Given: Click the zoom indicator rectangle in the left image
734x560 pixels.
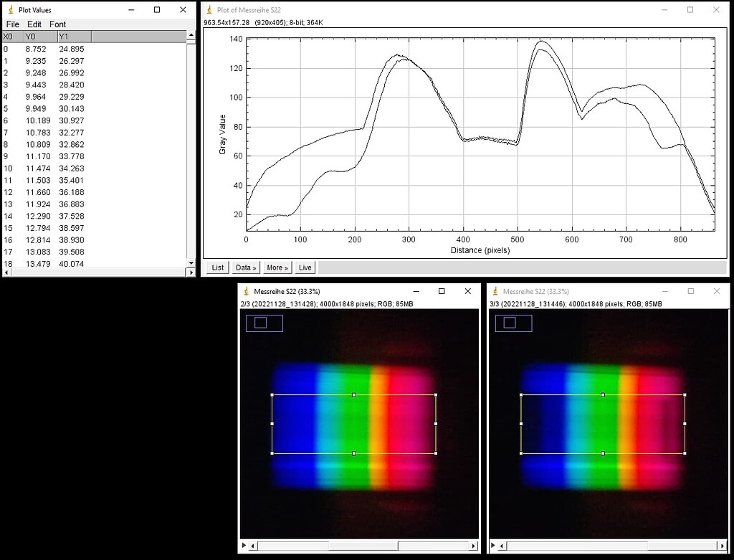Looking at the screenshot, I should 265,323.
